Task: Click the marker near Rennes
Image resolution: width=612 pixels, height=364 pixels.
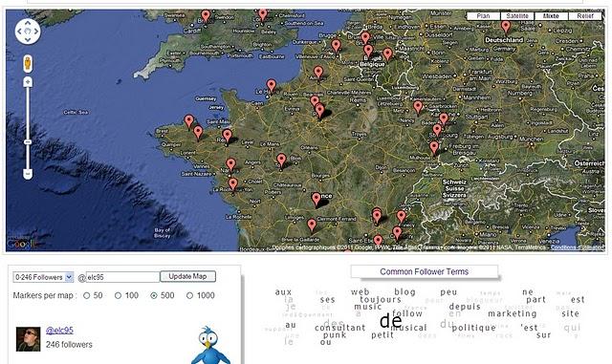Action: pos(228,137)
